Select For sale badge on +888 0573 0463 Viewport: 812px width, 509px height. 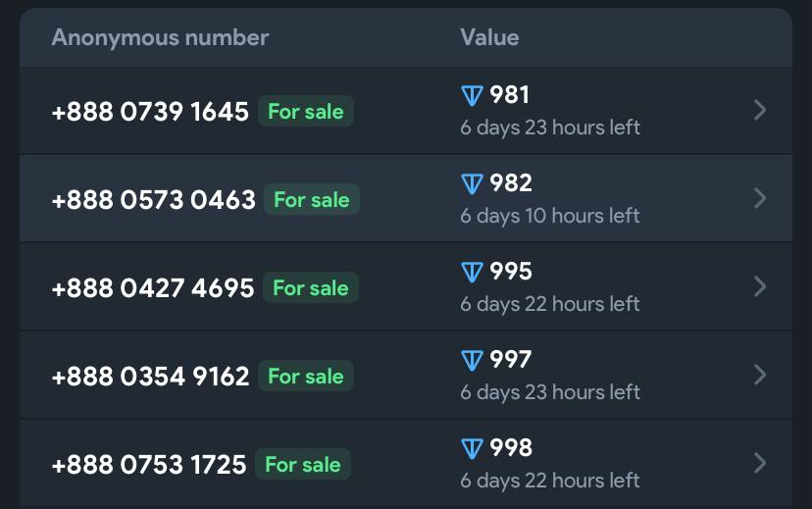point(312,199)
